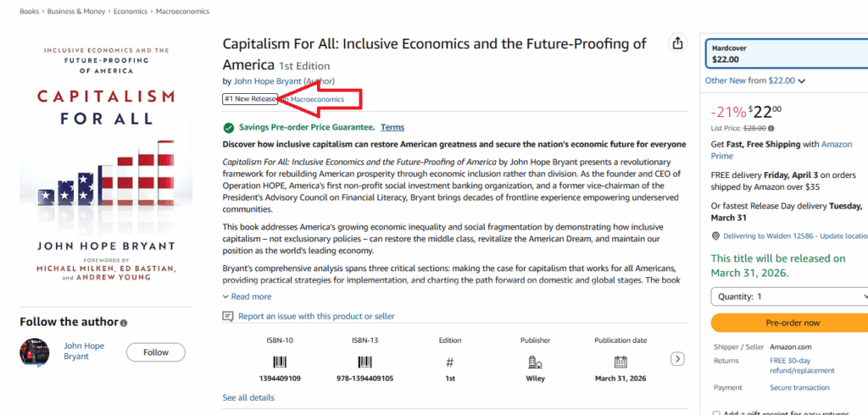Open the Savings guarantee Terms link
The width and height of the screenshot is (868, 415).
392,127
